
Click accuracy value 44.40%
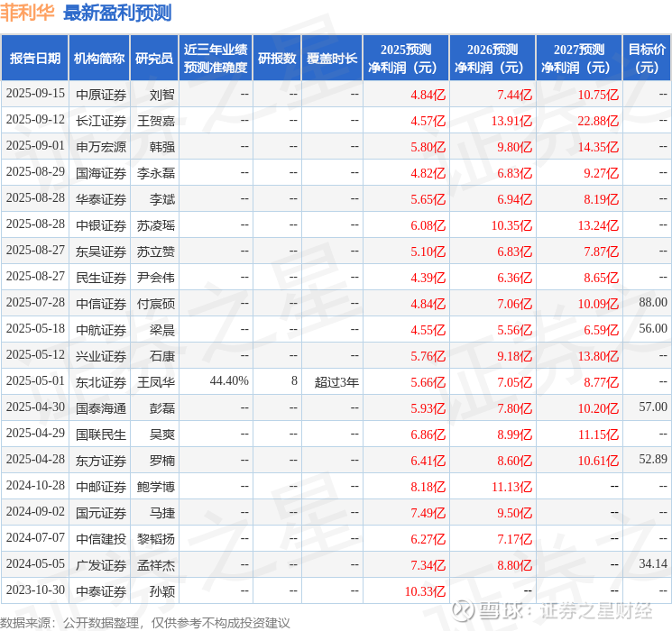click(229, 380)
